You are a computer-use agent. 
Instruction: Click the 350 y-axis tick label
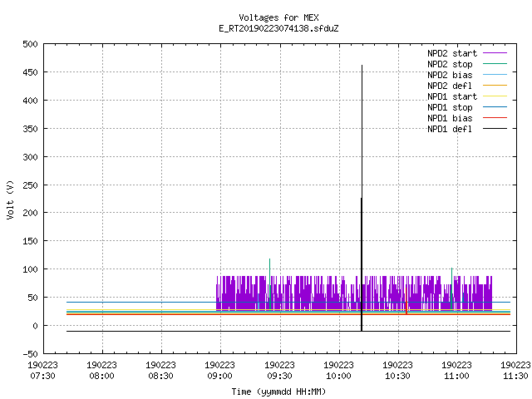click(x=30, y=129)
